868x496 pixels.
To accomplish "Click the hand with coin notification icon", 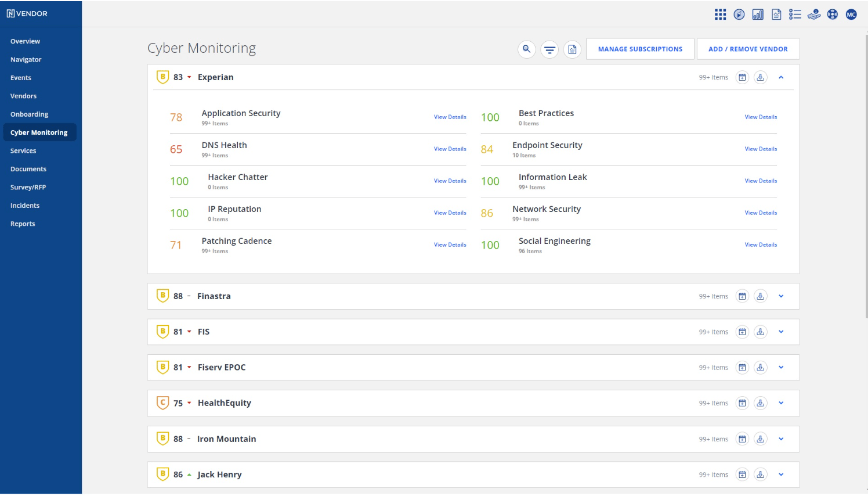I will (x=814, y=15).
